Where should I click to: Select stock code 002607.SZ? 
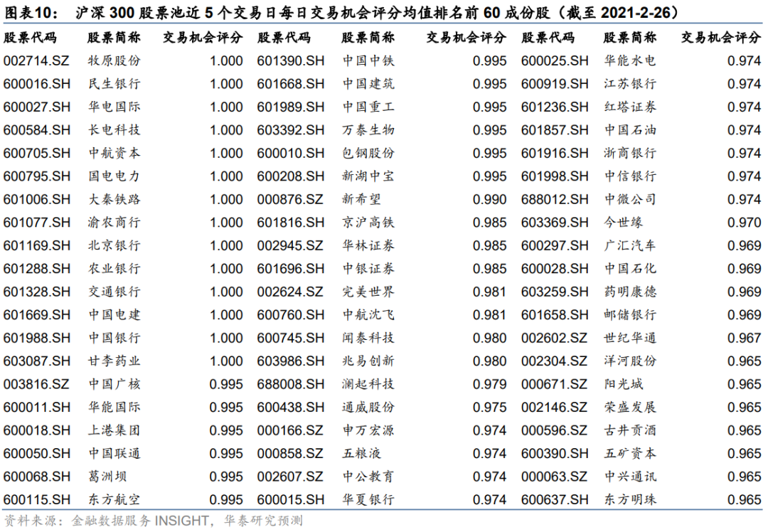290,476
